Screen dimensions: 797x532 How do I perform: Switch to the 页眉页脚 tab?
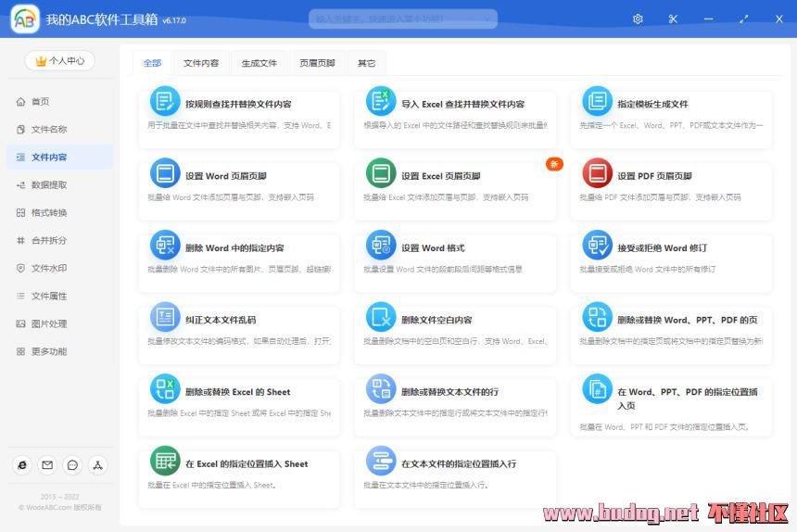(x=317, y=63)
